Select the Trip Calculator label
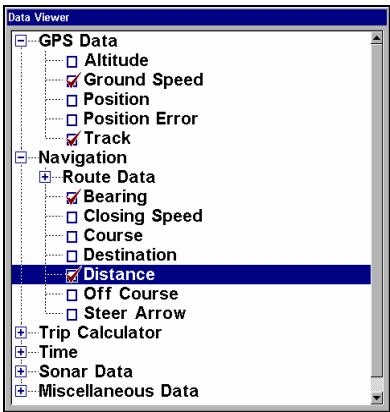This screenshot has width=390, height=412. 100,333
